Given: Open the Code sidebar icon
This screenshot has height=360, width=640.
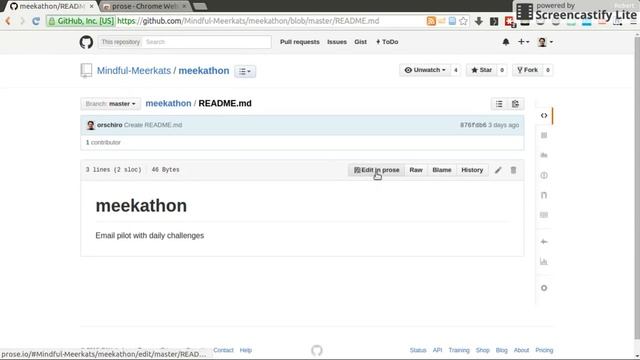Looking at the screenshot, I should [x=544, y=116].
